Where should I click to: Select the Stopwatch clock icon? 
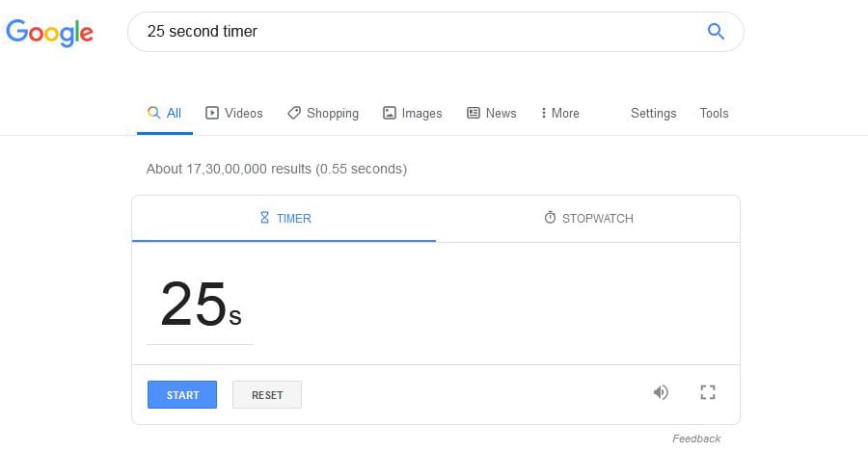[550, 218]
